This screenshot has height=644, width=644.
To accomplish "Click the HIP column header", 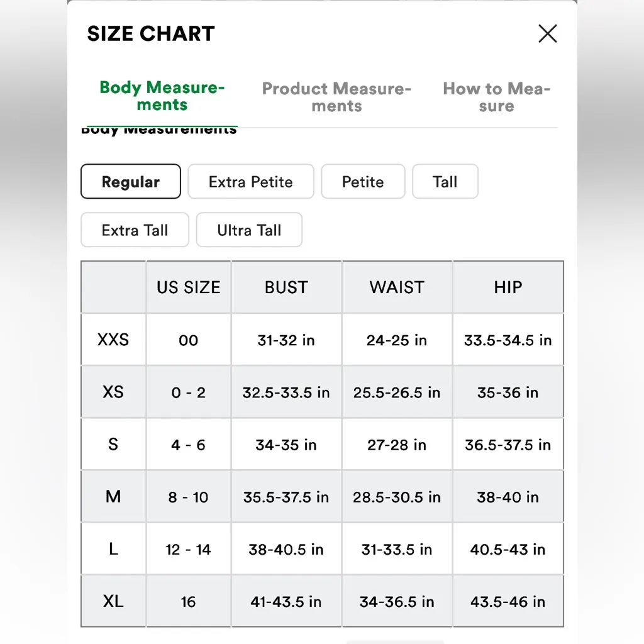I will tap(508, 287).
